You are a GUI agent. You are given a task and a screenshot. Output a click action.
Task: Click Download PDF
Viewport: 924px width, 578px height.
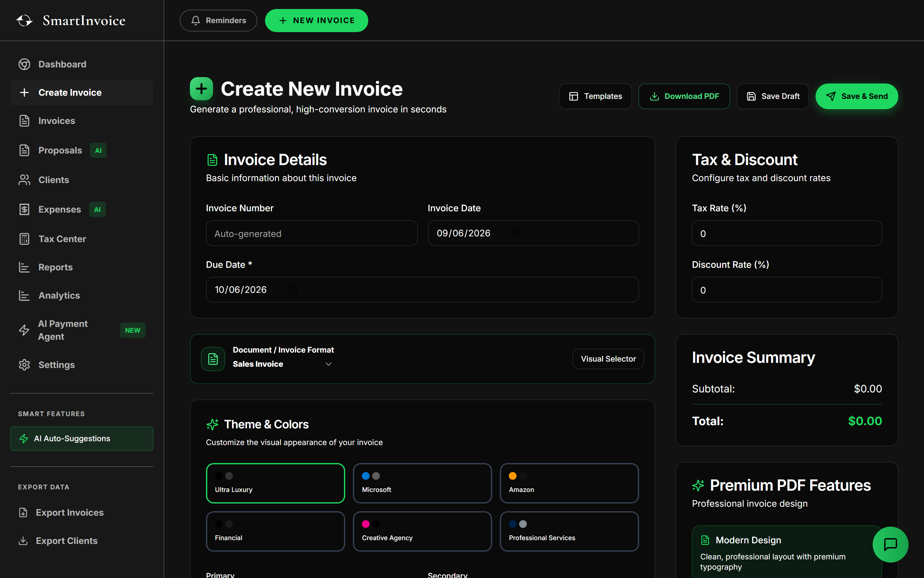[x=684, y=96]
